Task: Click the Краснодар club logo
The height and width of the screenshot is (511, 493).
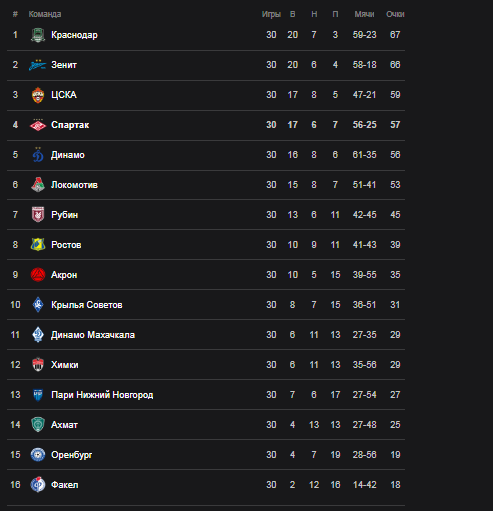Action: point(38,35)
